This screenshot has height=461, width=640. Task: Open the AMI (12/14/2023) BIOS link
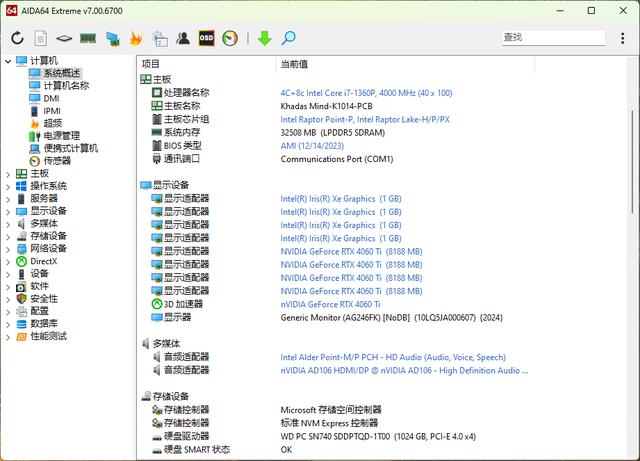pos(312,146)
